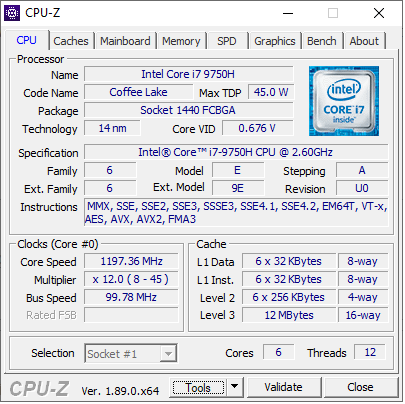Open the Mainboard tab

[x=125, y=41]
